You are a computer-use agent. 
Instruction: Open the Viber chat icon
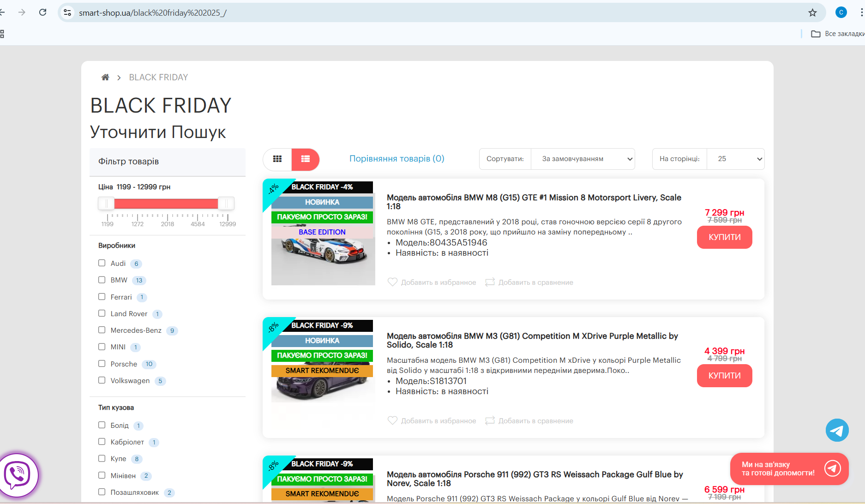pos(18,474)
